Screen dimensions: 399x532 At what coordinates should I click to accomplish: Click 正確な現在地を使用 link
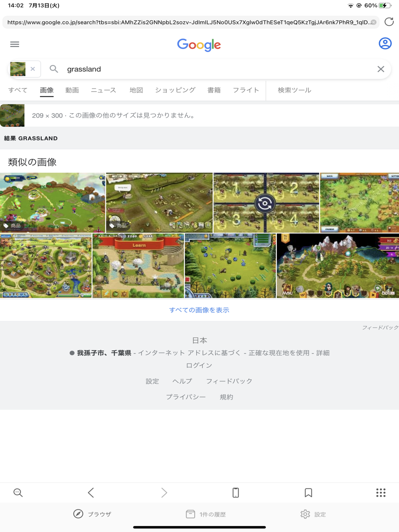(279, 353)
